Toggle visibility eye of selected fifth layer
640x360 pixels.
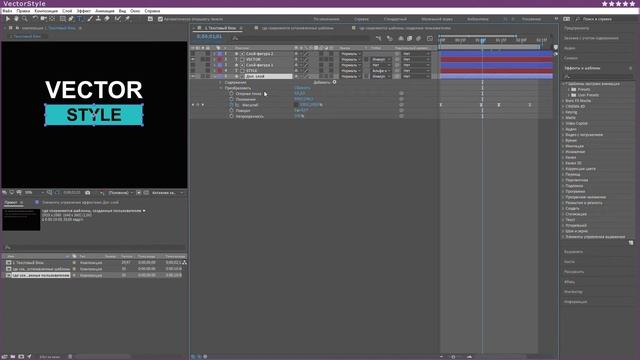tap(193, 76)
